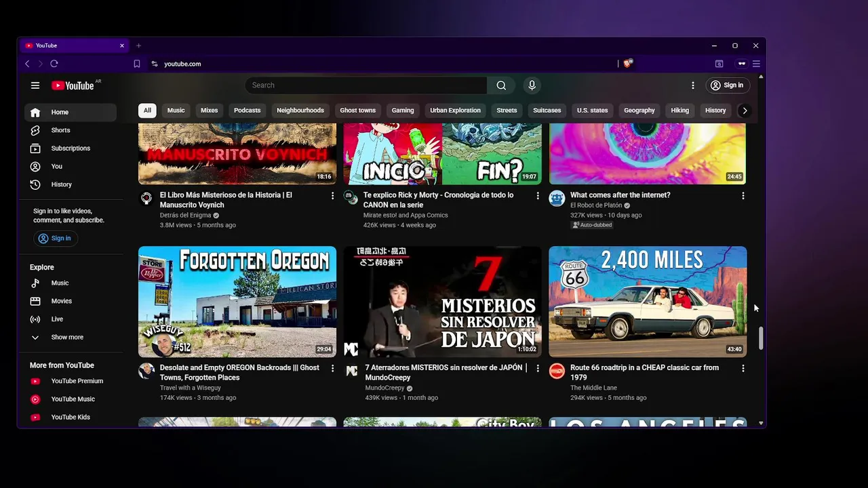Open El Robot de Platón channel avatar
Screen dimensions: 868x488
[x=557, y=198]
